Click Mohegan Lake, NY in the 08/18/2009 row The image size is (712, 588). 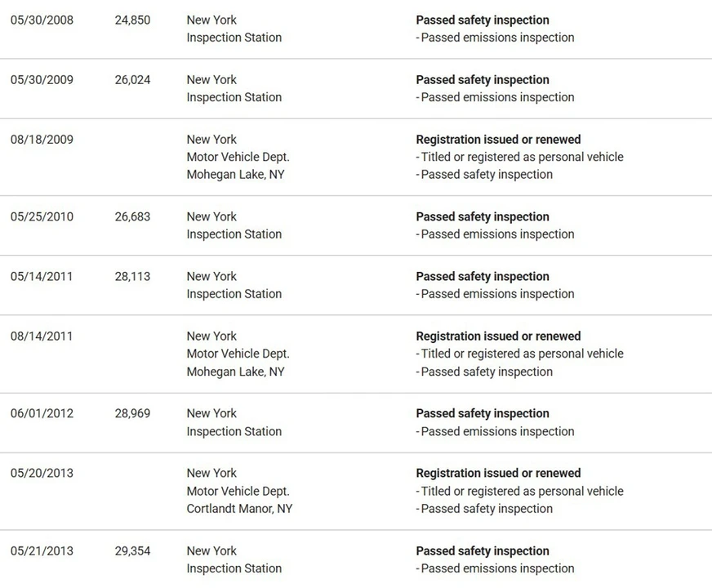(236, 174)
